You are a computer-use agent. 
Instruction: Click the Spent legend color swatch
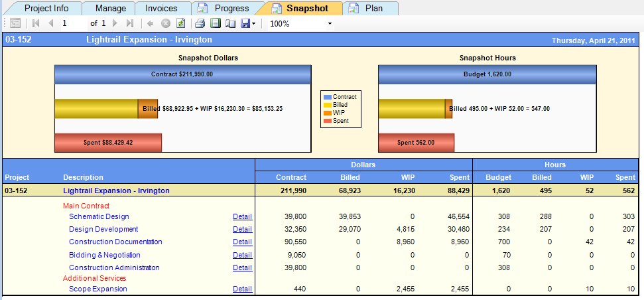click(327, 121)
